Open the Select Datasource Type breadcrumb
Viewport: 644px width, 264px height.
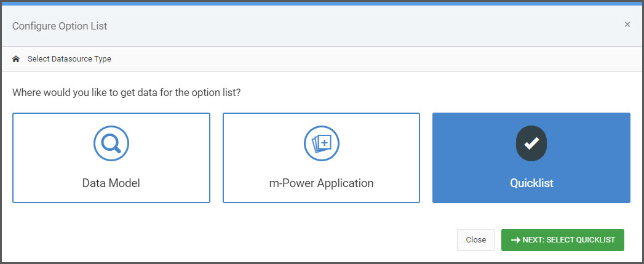click(70, 59)
